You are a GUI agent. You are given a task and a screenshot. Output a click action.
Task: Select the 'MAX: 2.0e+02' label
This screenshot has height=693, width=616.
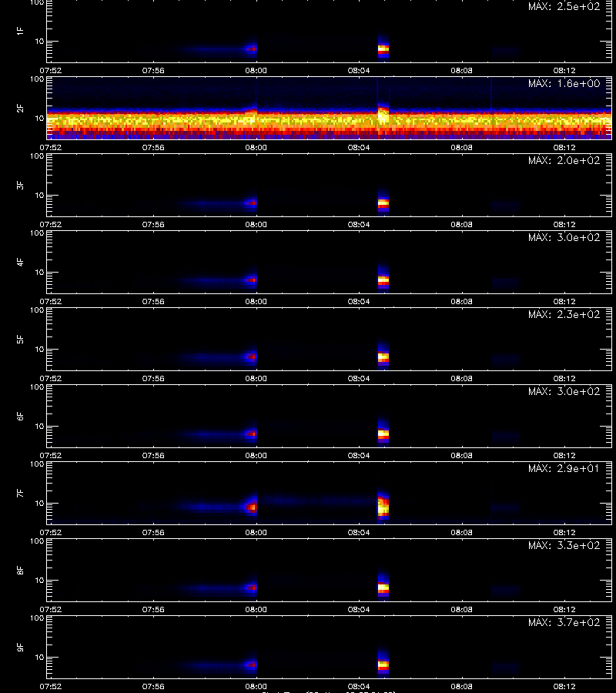coord(564,160)
